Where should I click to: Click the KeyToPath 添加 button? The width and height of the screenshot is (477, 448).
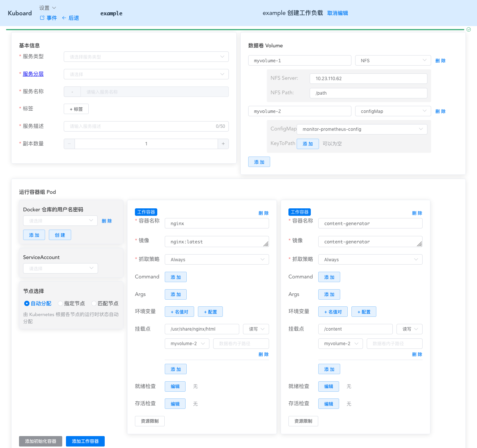click(307, 143)
